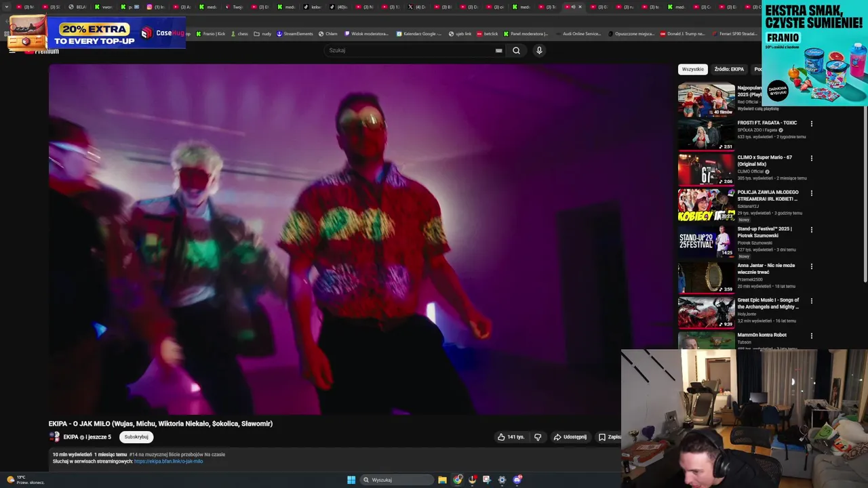Open the Audi Online Service bookmark
The image size is (868, 488).
click(578, 33)
